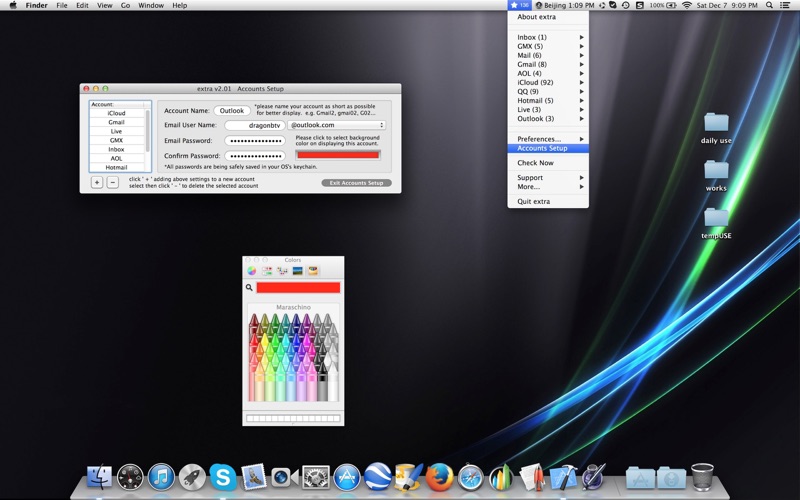Open Finder from the dock

[99, 478]
